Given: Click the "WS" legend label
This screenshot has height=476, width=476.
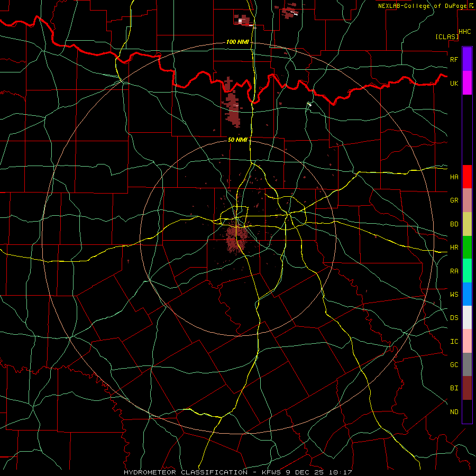Looking at the screenshot, I should click(x=454, y=295).
